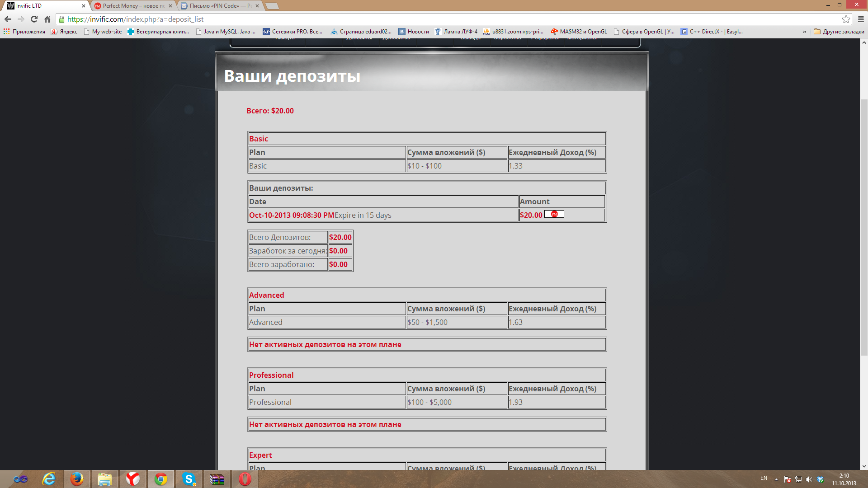Close the Invific LTD tab
This screenshot has width=868, height=488.
[83, 6]
